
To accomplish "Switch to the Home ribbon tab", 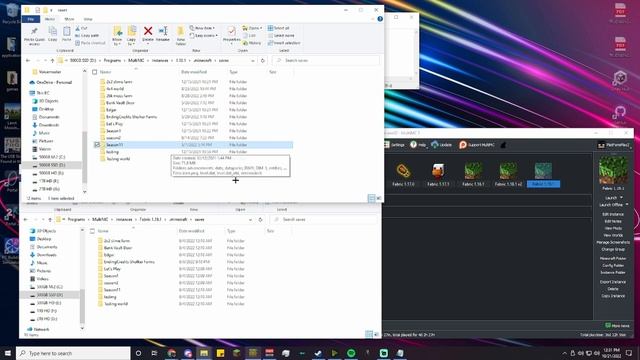I will (x=50, y=19).
